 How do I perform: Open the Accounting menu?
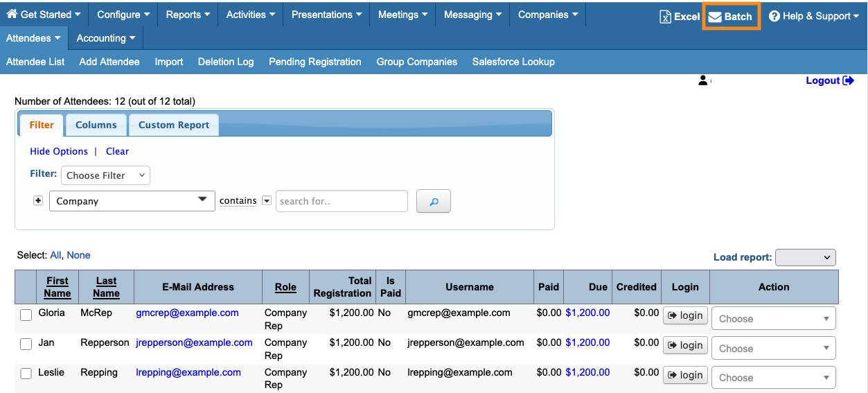[x=106, y=38]
